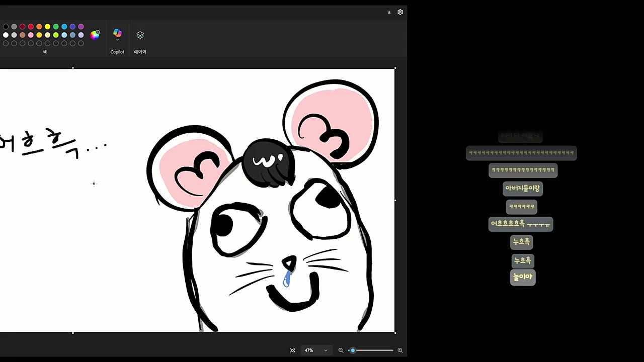The width and height of the screenshot is (644, 362).
Task: Click the first empty custom color slot
Action: pos(6,44)
